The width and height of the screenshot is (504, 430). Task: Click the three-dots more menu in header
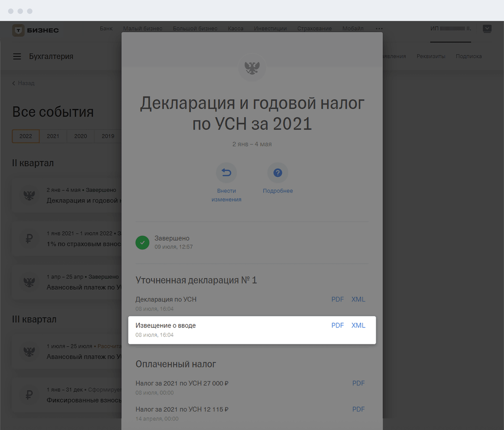pos(379,29)
